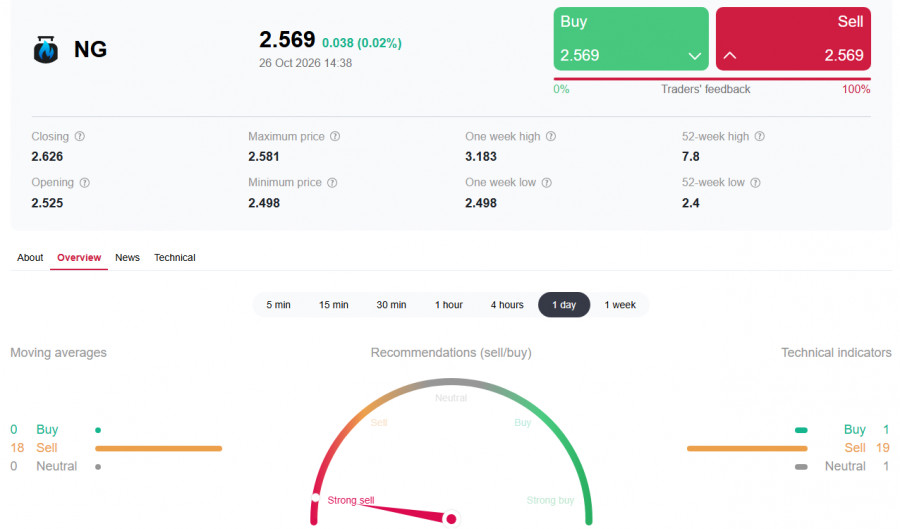Select the Overview tab
Viewport: 900px width, 529px height.
[79, 258]
